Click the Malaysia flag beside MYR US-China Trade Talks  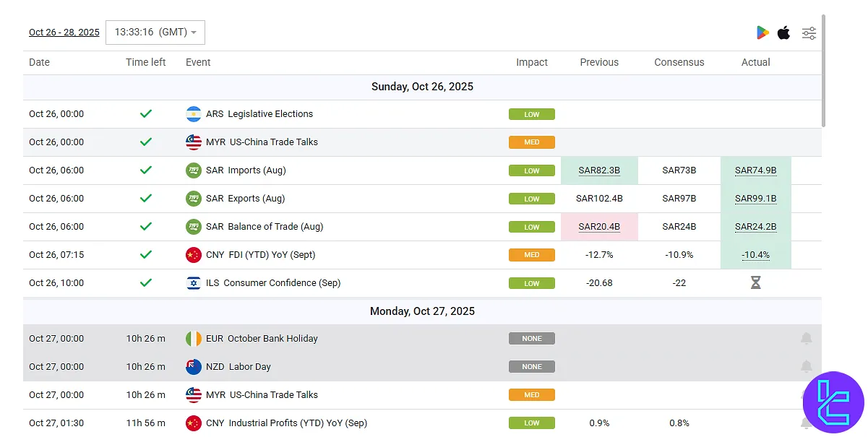click(194, 142)
